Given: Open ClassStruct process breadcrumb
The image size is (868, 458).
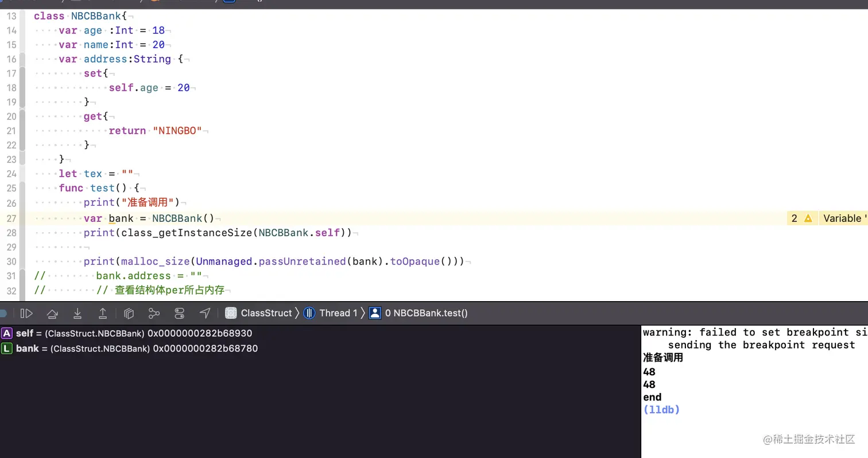Looking at the screenshot, I should (x=266, y=313).
